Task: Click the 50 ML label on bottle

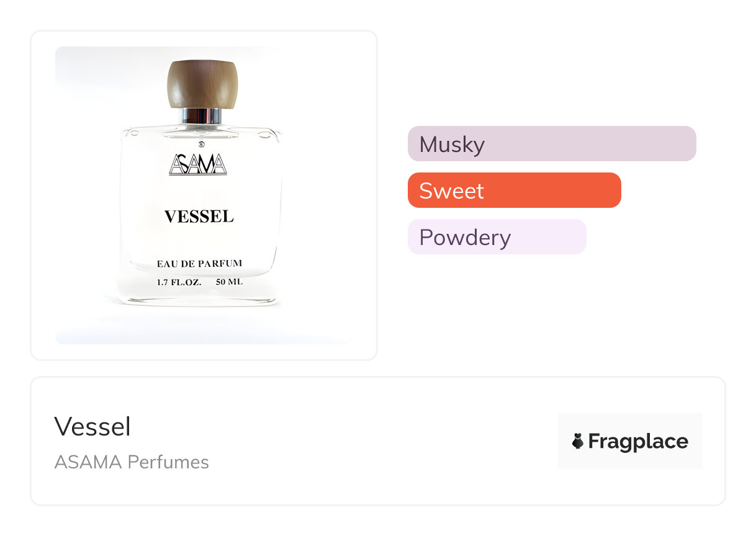Action: point(229,282)
